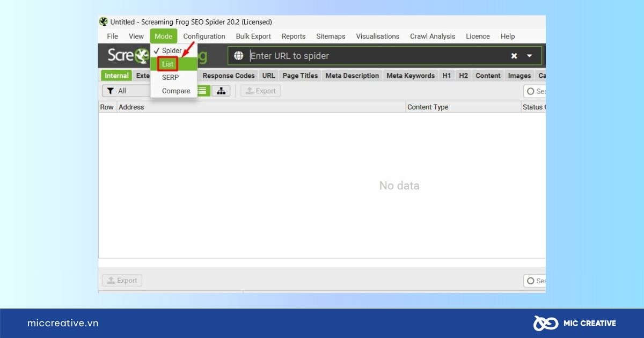The height and width of the screenshot is (338, 644).
Task: Click the app icon in title bar
Action: (104, 22)
